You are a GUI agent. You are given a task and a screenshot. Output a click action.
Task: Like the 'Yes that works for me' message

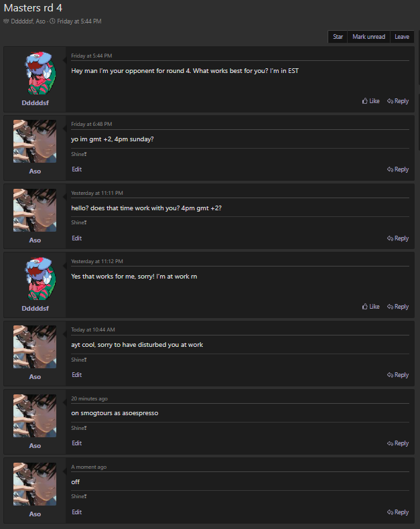point(370,307)
